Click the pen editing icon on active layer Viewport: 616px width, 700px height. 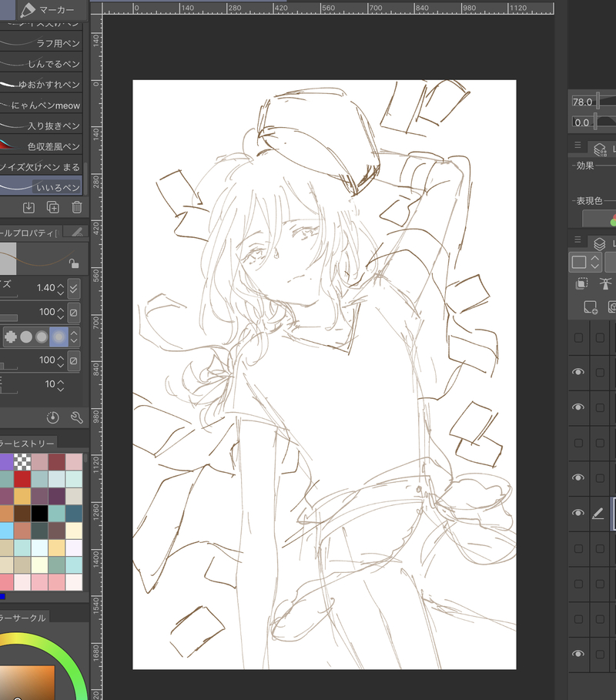(598, 514)
